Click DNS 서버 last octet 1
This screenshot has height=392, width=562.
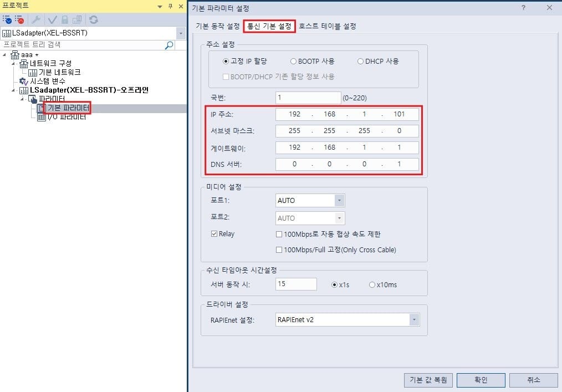coord(399,164)
